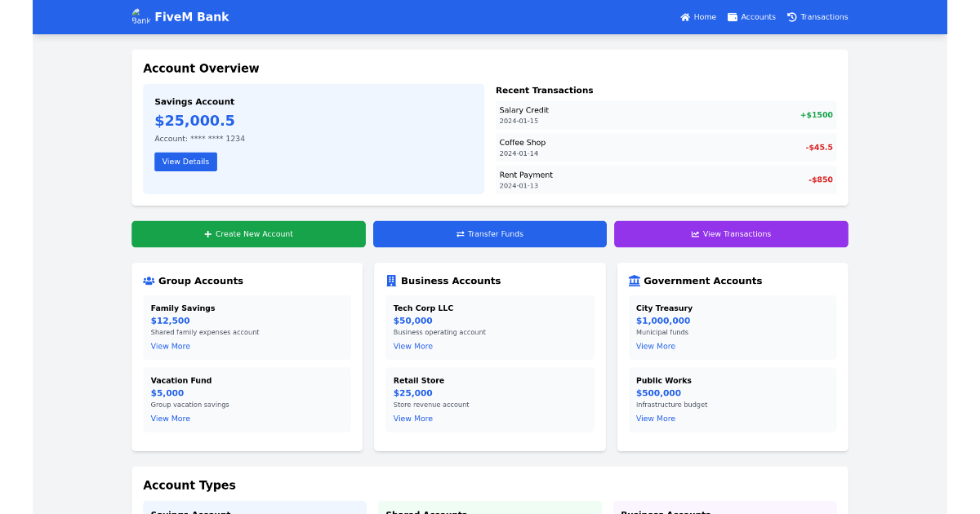Click the bank icon beside Government Accounts
This screenshot has height=514, width=980.
[633, 281]
